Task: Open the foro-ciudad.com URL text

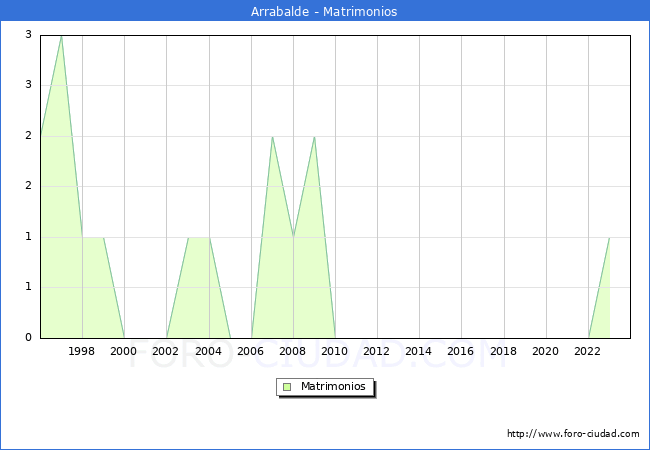Action: [573, 434]
